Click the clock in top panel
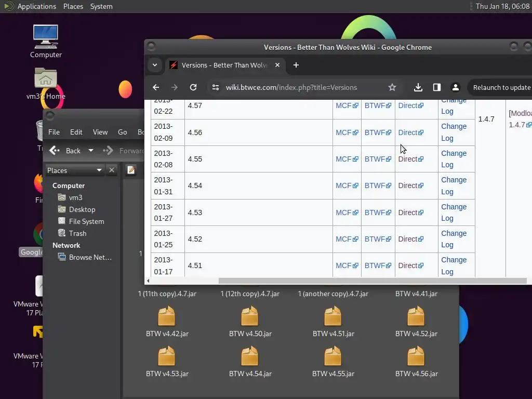Screen dimensions: 532x399 pyautogui.click(x=502, y=6)
